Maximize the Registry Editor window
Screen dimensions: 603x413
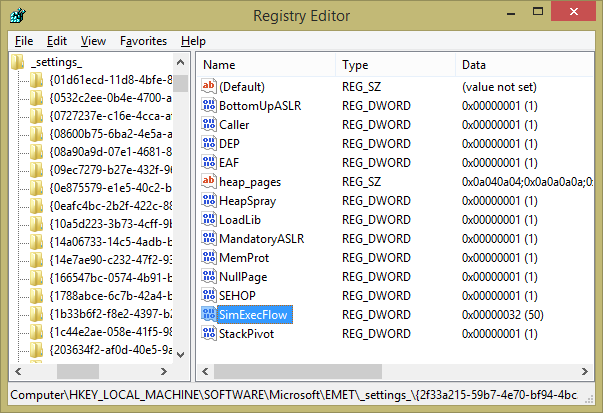click(x=538, y=12)
